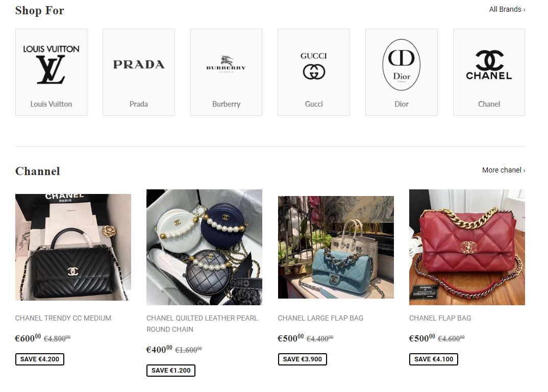Click the blue flap bag product image
The width and height of the screenshot is (548, 392).
pos(336,247)
